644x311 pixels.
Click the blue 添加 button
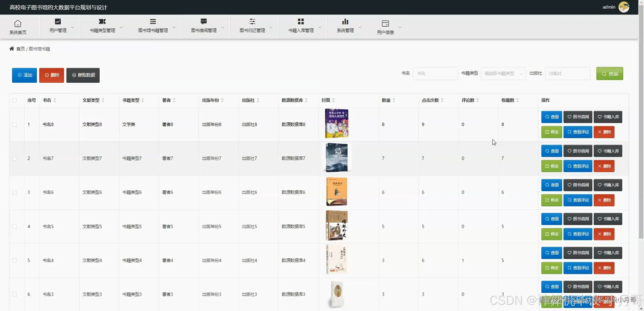click(x=24, y=75)
